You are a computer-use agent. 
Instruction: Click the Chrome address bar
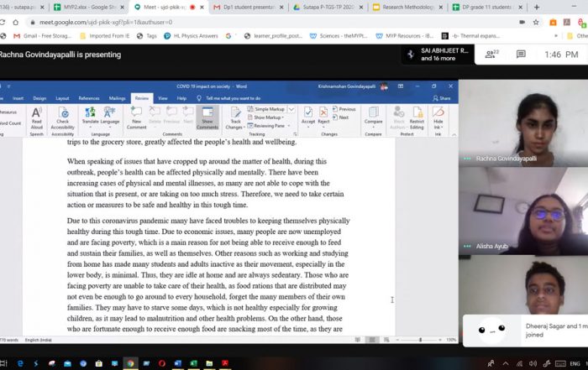270,22
